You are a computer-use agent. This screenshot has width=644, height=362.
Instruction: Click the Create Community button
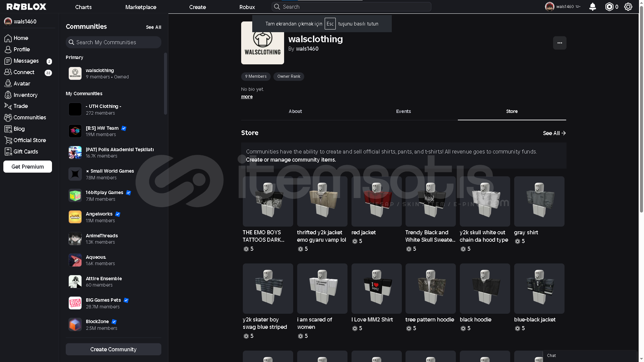pos(113,349)
